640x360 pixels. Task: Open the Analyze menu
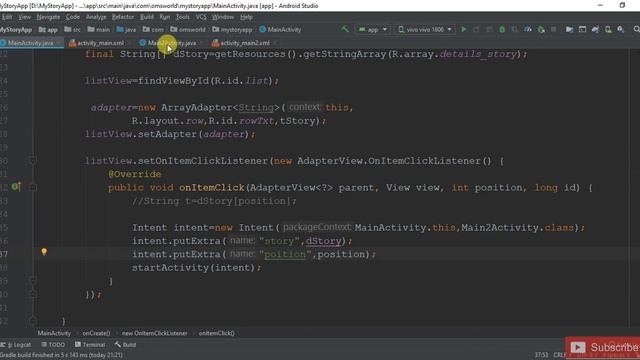96,17
